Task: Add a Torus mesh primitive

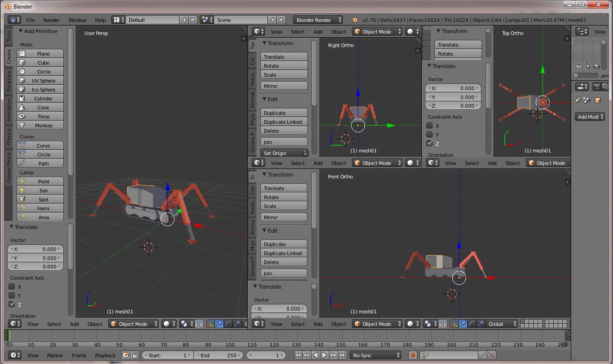Action: click(x=40, y=117)
